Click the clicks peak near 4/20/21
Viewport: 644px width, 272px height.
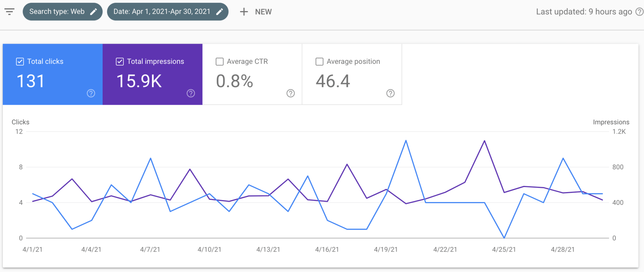pos(406,141)
